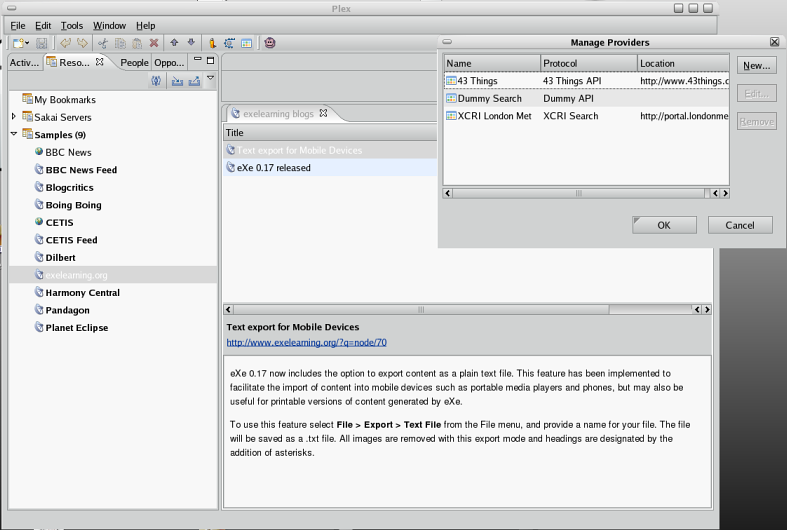Click OK in Manage Providers dialog
The image size is (787, 530).
click(664, 225)
